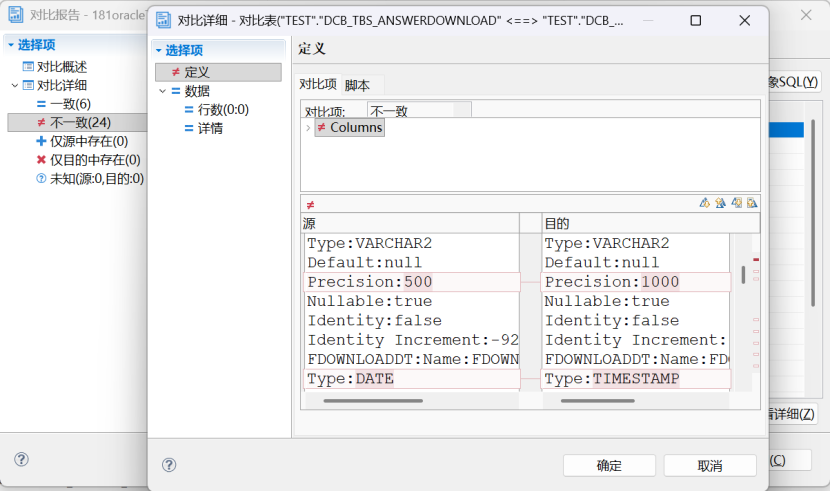Confirm with the 确定 button
The width and height of the screenshot is (831, 491).
tap(609, 466)
